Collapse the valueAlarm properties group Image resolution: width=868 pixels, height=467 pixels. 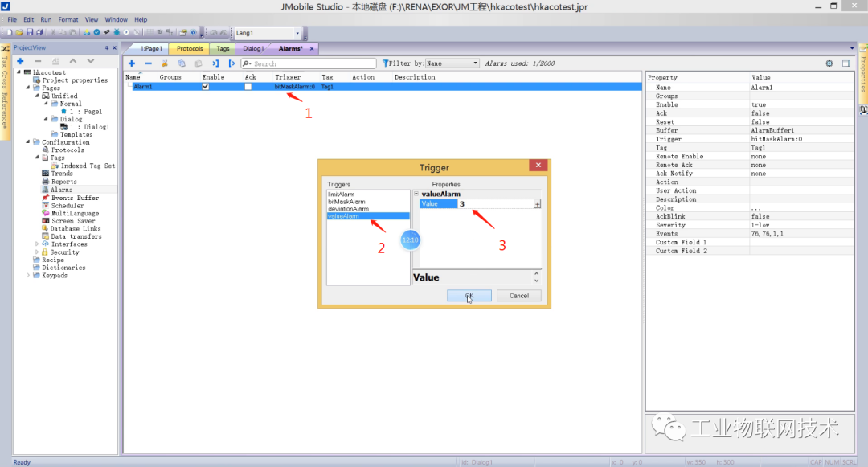click(x=417, y=194)
